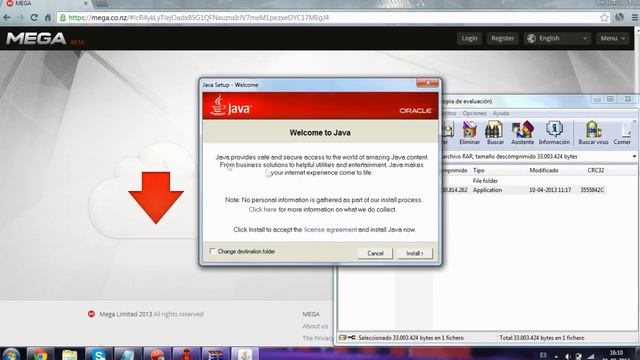
Task: Click the MEGA logo in header
Action: tap(36, 39)
